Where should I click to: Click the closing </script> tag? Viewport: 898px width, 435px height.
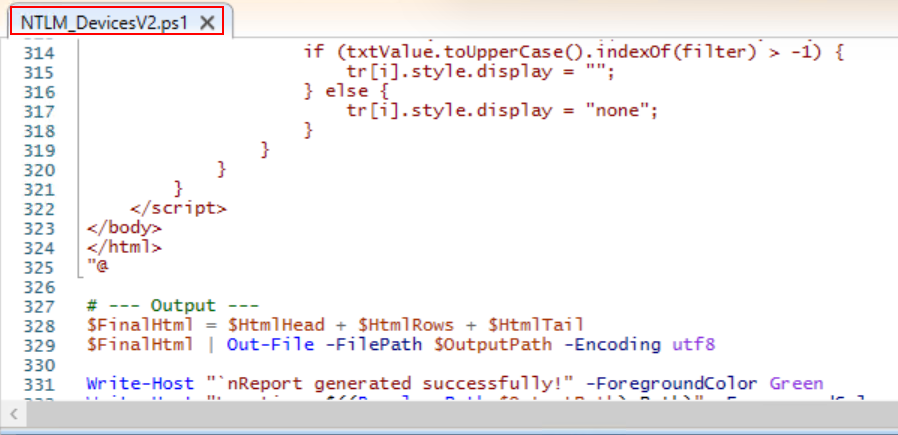(178, 208)
